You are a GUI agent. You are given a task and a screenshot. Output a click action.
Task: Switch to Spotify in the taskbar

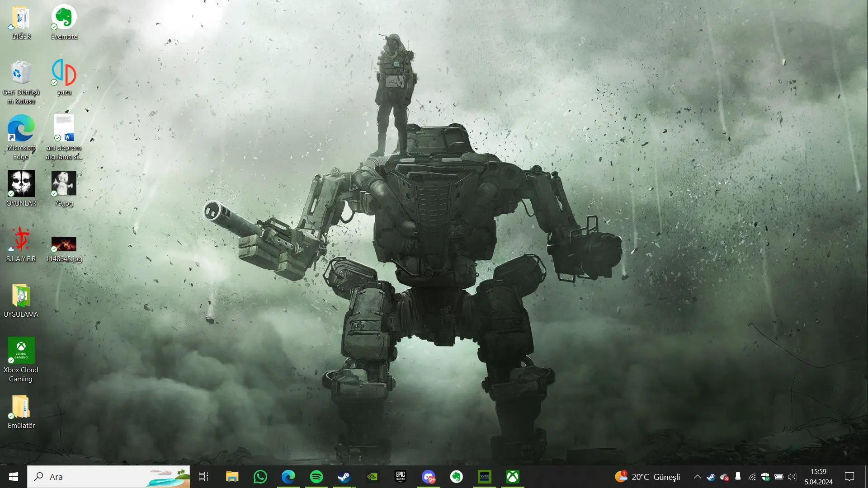(x=316, y=477)
